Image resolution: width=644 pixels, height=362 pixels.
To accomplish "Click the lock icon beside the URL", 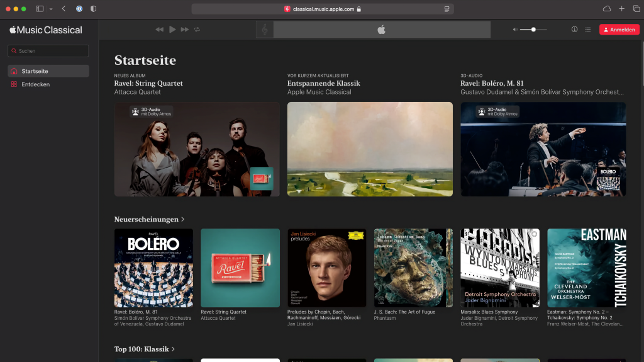I will tap(359, 9).
